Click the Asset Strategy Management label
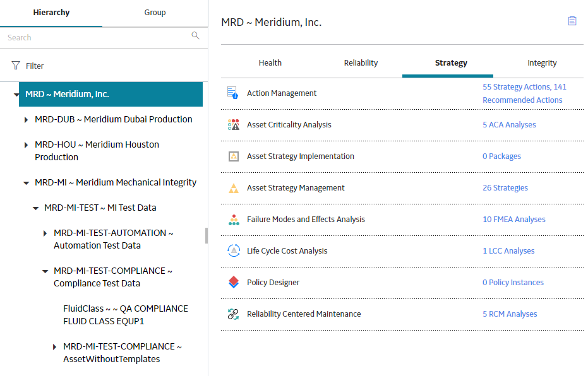This screenshot has width=588, height=376. tap(296, 187)
